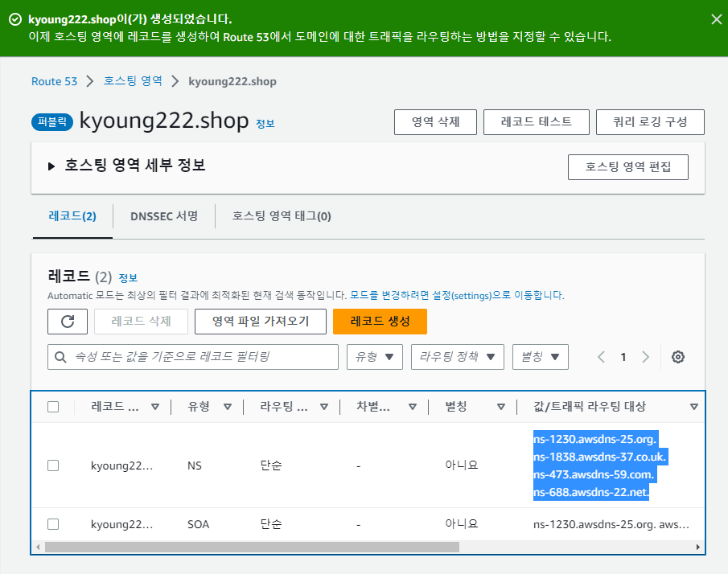The image size is (728, 574).
Task: Click the scrollbar right arrow
Action: coord(697,547)
